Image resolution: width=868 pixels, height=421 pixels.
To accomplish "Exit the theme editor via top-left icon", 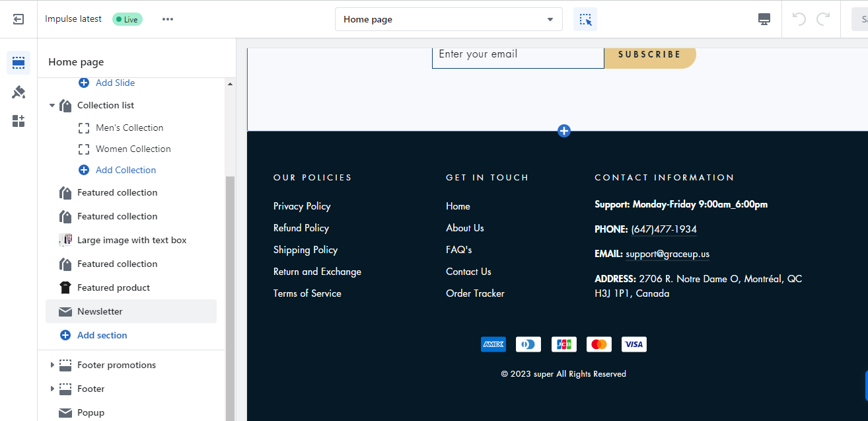I will point(18,19).
